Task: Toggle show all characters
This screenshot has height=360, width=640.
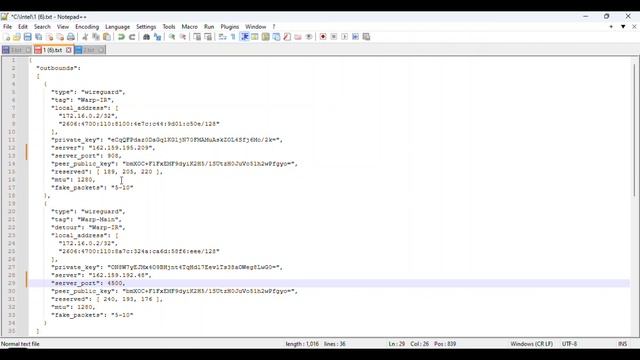Action: click(x=233, y=37)
